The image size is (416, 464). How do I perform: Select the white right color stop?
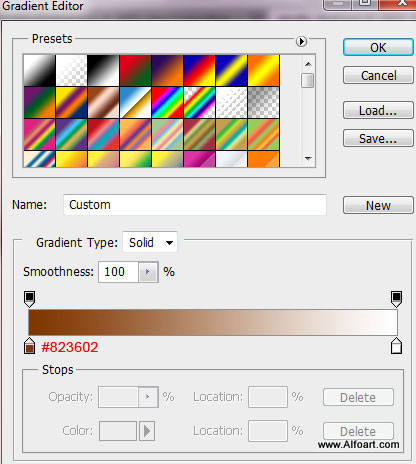click(396, 346)
